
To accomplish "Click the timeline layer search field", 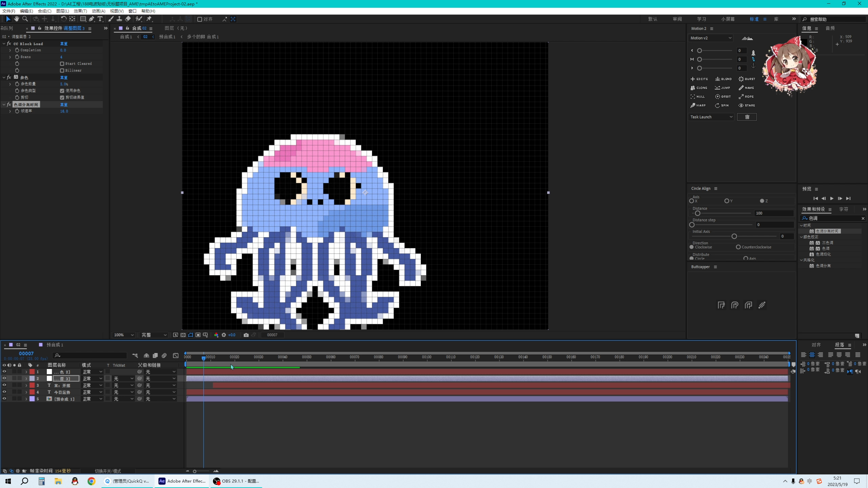I will click(x=90, y=355).
